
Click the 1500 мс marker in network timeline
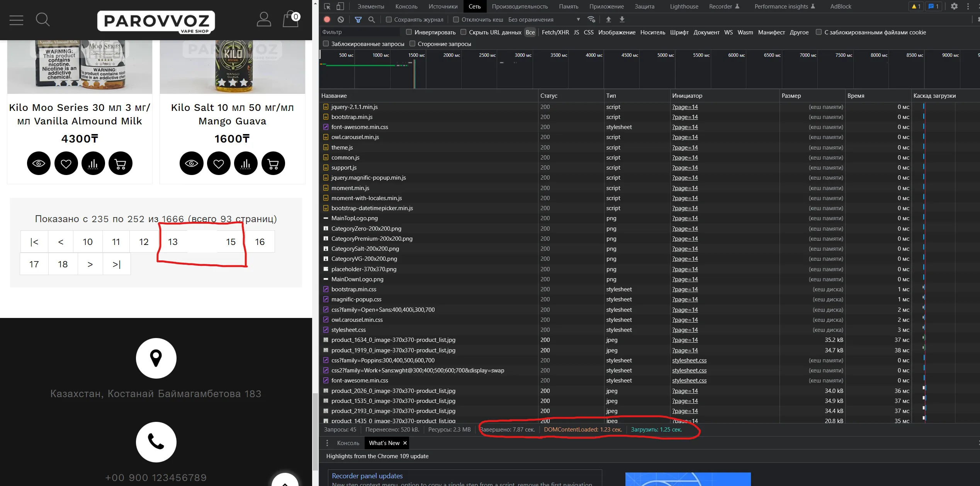point(416,55)
